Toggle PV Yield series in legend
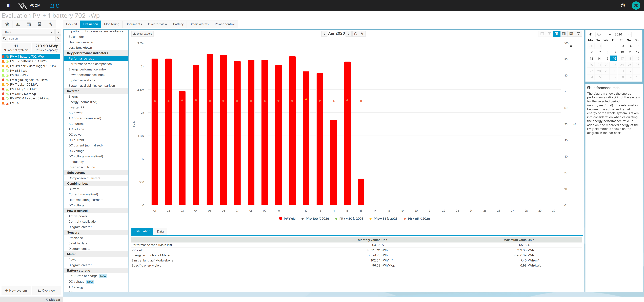644x302 pixels. point(287,218)
